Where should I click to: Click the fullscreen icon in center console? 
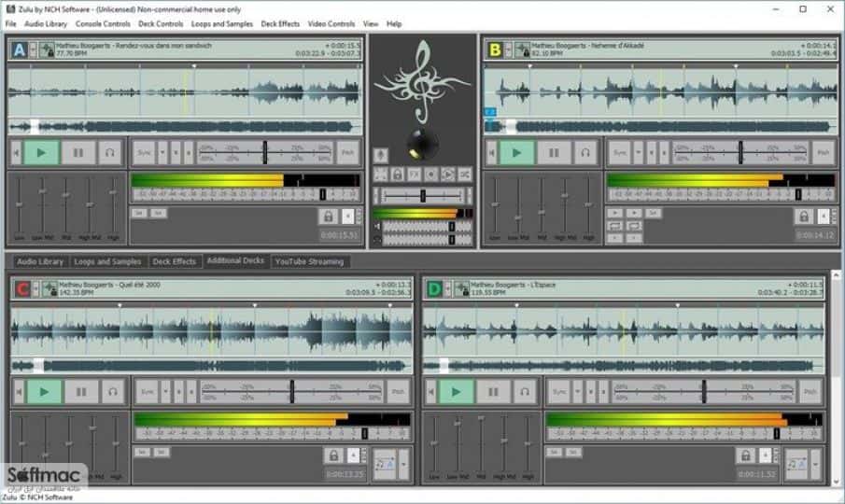[x=380, y=175]
